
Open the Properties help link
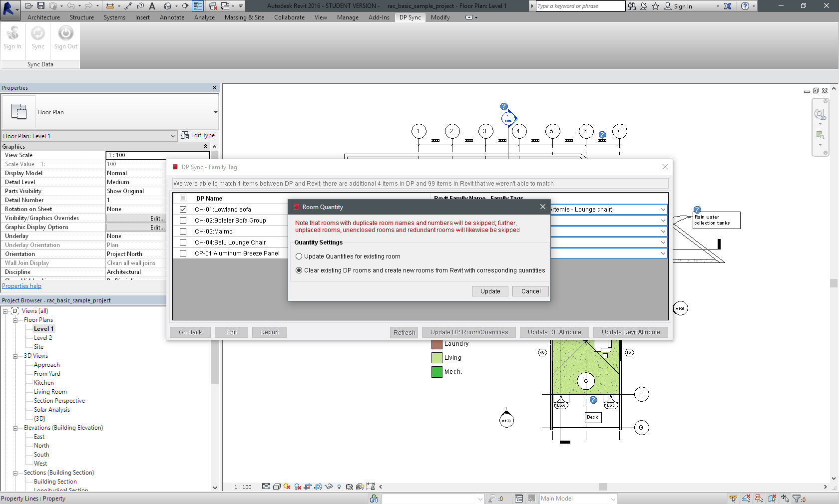click(x=21, y=286)
